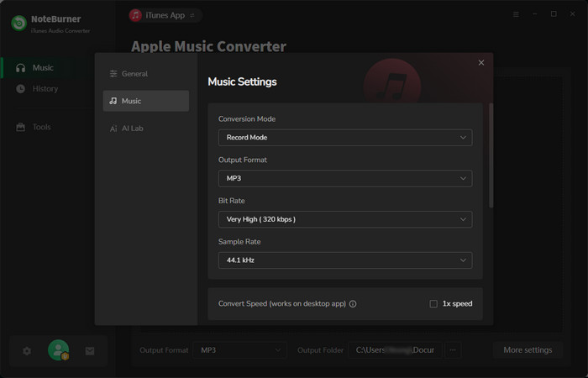This screenshot has height=378, width=588.
Task: Expand the Output Format dropdown in Music Settings
Action: pyautogui.click(x=345, y=178)
